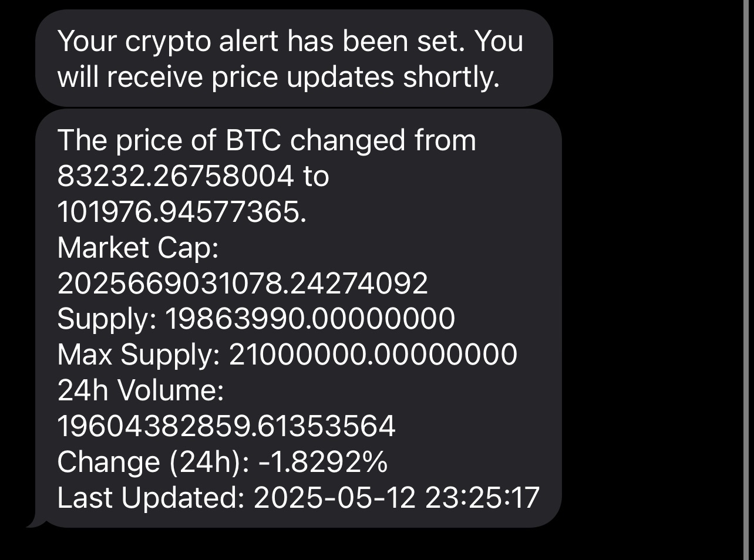This screenshot has width=754, height=560.
Task: Click the new price 101976.94577365
Action: click(x=181, y=212)
